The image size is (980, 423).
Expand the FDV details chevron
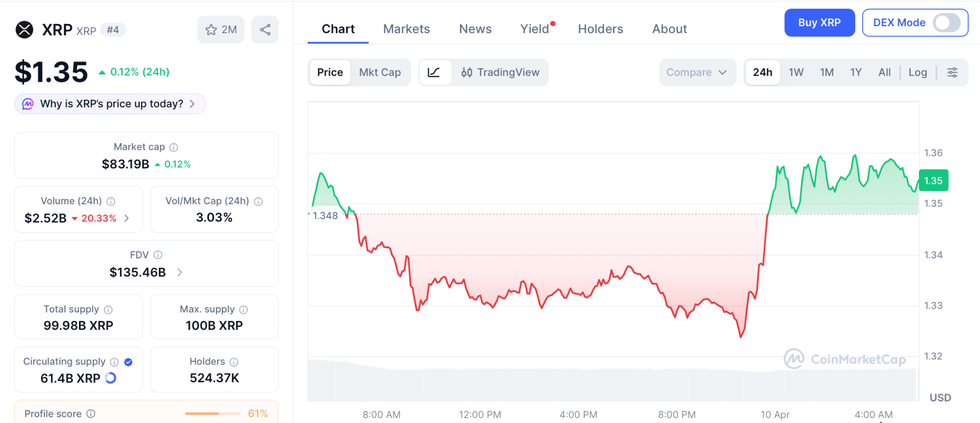click(180, 272)
